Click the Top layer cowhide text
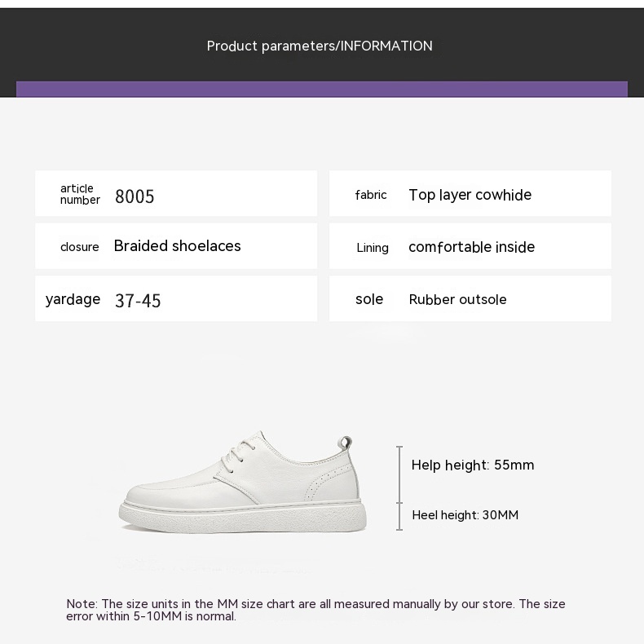The width and height of the screenshot is (644, 644). [x=470, y=195]
